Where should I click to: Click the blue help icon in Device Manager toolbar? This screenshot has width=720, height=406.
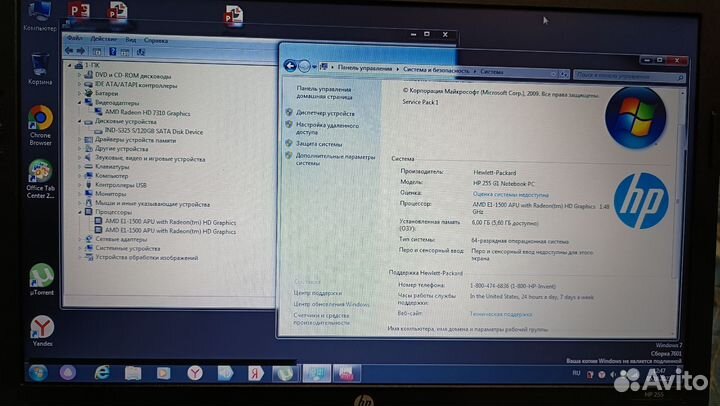[x=112, y=51]
